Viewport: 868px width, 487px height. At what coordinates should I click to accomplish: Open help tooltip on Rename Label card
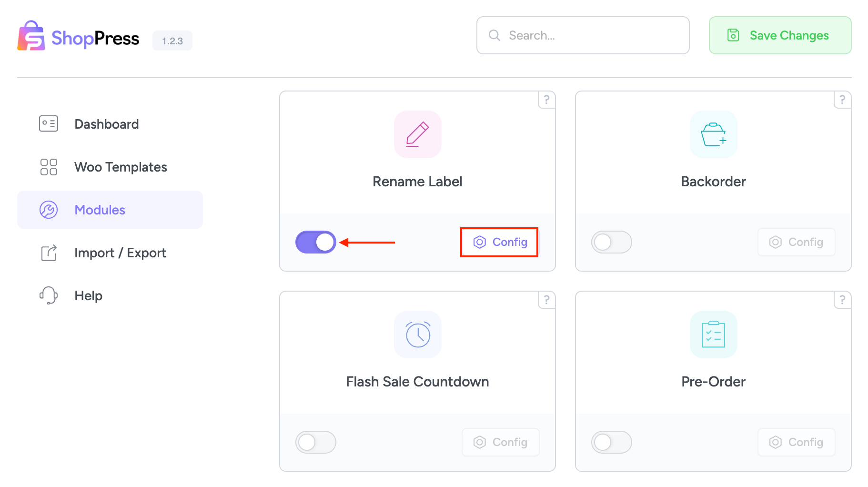(546, 100)
